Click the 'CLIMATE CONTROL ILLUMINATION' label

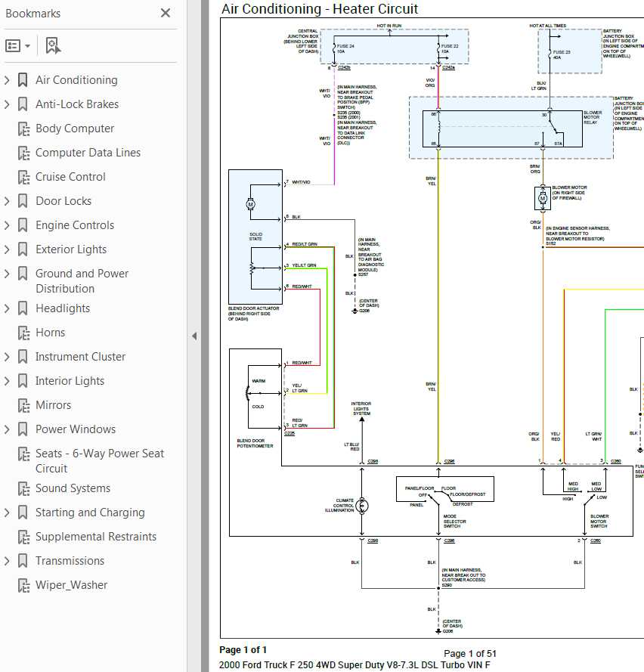point(339,505)
